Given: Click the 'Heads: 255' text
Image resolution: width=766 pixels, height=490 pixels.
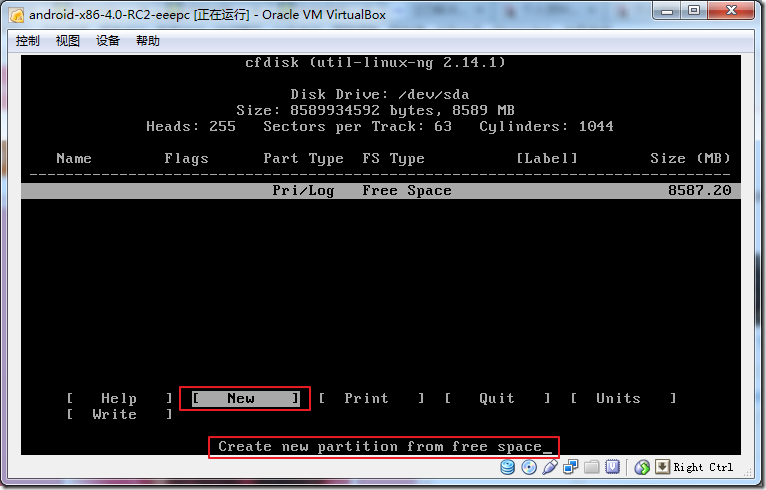Looking at the screenshot, I should pos(191,127).
